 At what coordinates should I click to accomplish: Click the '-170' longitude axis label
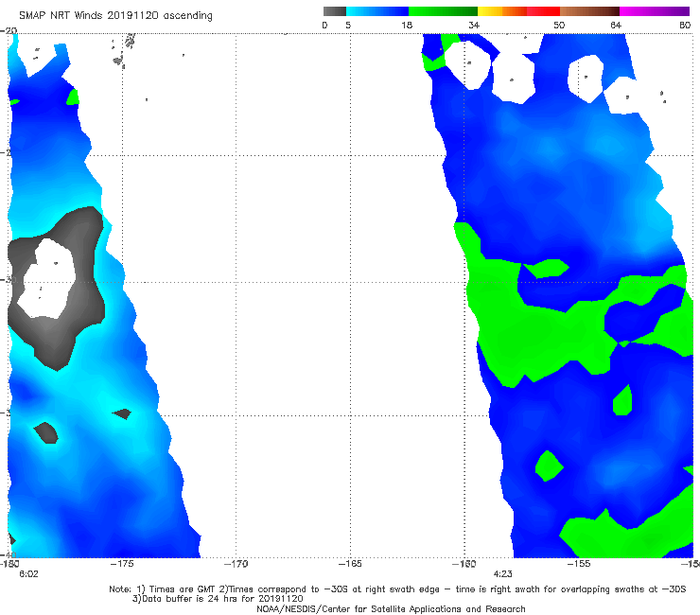pos(236,564)
